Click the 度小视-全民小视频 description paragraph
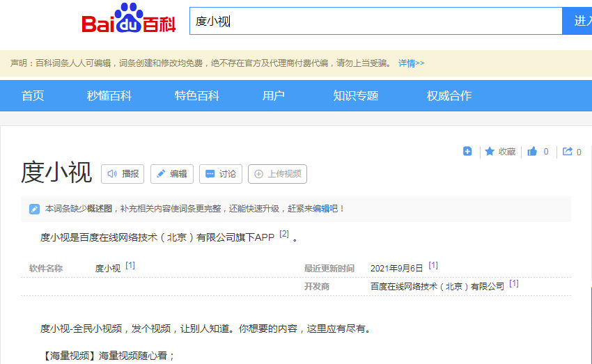 [x=205, y=329]
